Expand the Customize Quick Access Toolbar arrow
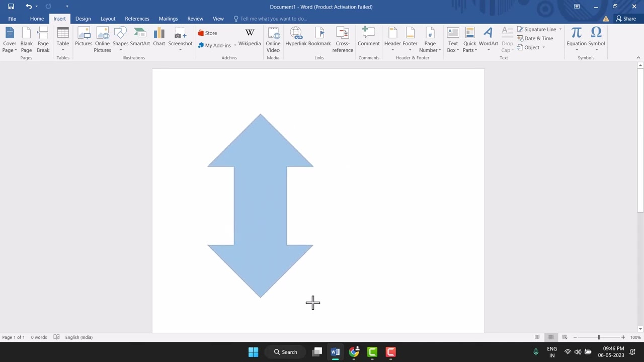 click(x=67, y=7)
